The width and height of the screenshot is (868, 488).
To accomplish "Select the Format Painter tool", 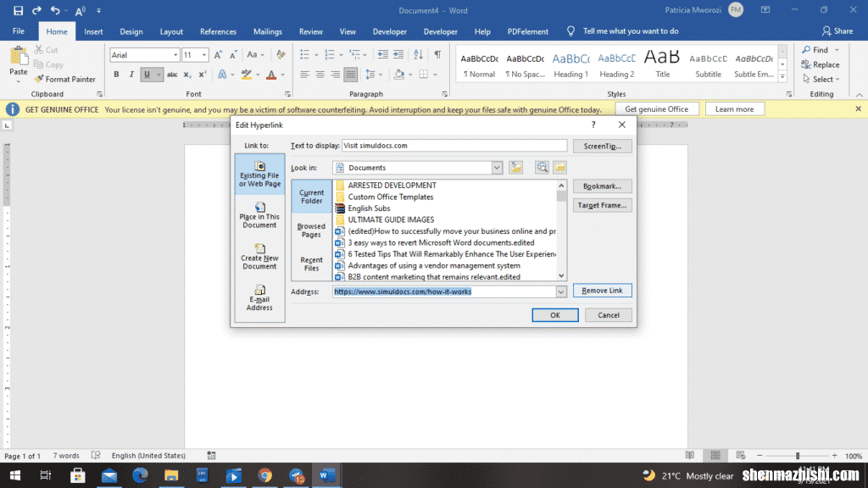I will coord(64,79).
